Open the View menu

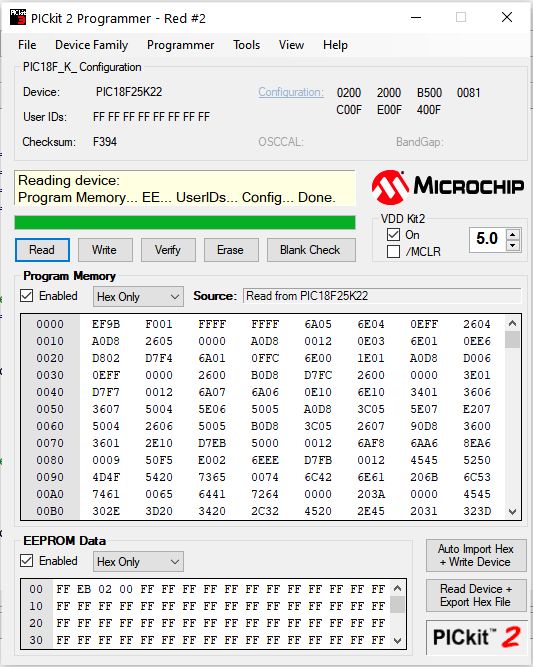click(291, 45)
